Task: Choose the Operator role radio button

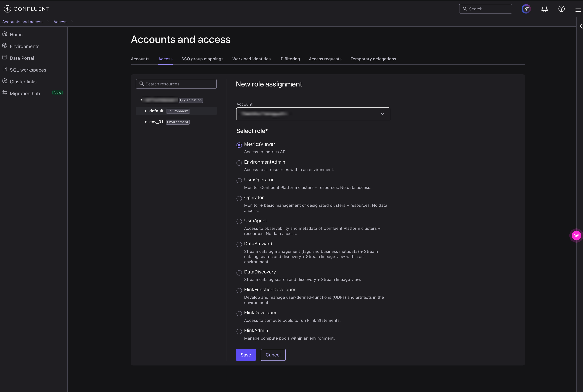Action: click(x=239, y=198)
